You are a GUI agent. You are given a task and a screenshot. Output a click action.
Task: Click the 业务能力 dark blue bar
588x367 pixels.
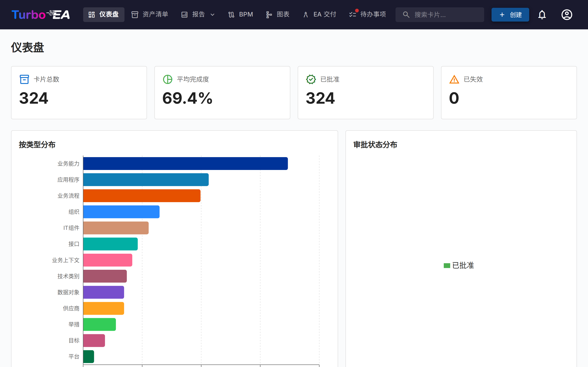(x=185, y=164)
